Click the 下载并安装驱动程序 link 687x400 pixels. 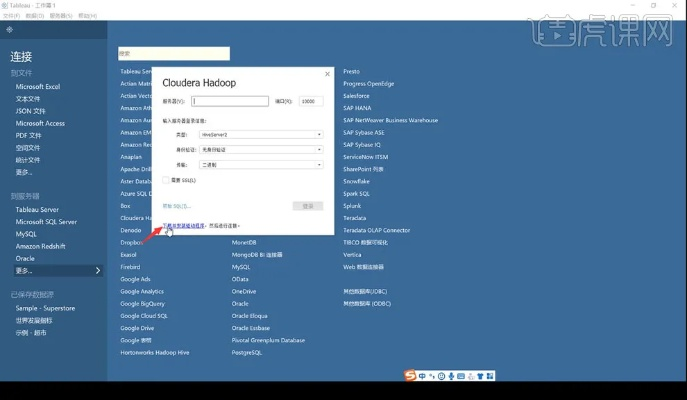[x=184, y=226]
